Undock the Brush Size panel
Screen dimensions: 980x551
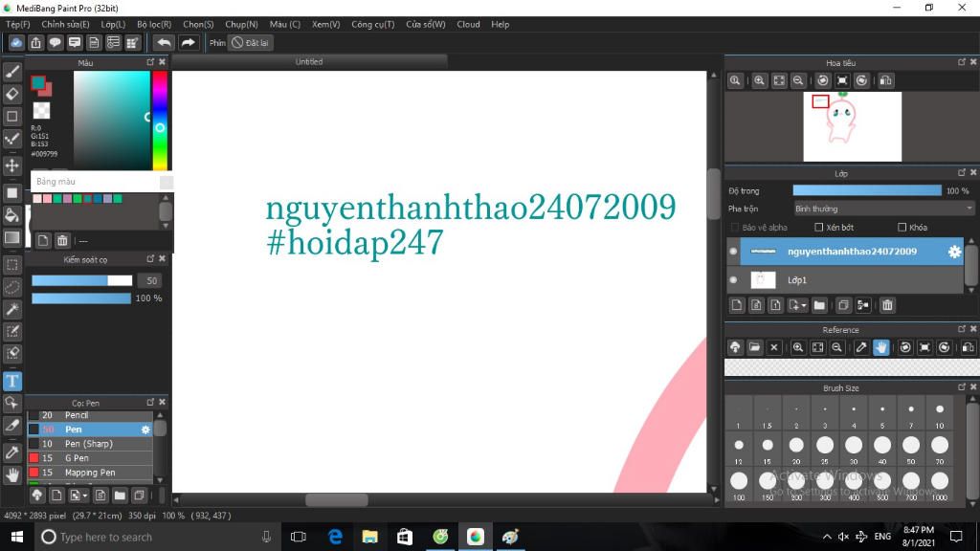pos(961,387)
